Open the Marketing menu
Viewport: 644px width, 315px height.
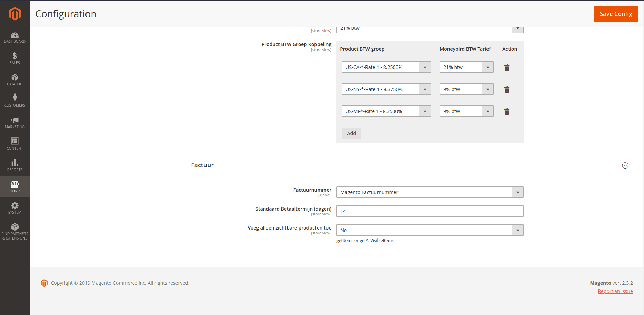click(x=15, y=123)
